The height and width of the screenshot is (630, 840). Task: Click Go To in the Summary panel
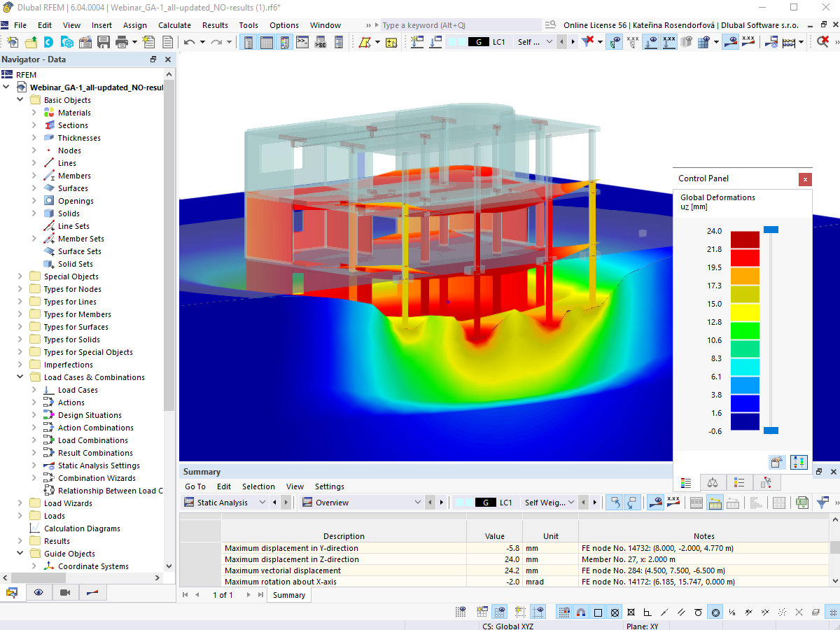coord(195,486)
